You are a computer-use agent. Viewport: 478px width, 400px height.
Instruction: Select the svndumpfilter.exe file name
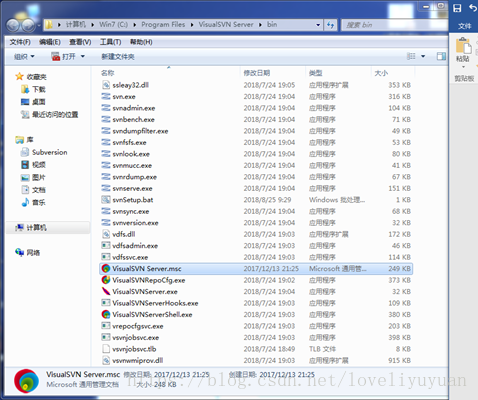click(x=140, y=131)
